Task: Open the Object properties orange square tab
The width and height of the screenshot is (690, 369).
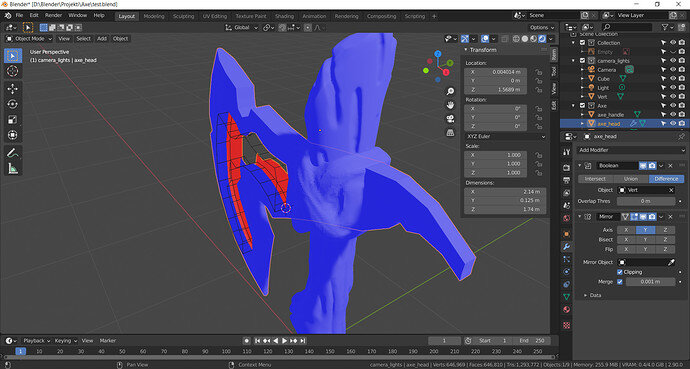Action: 567,234
